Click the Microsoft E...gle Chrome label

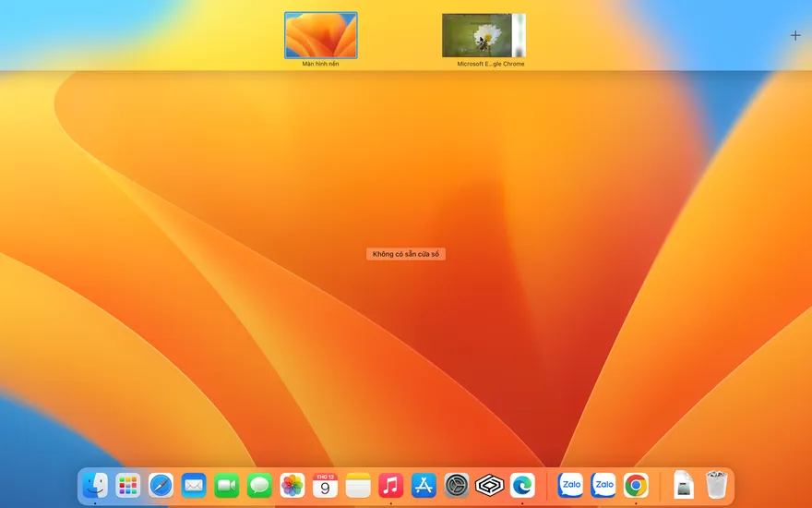click(490, 64)
